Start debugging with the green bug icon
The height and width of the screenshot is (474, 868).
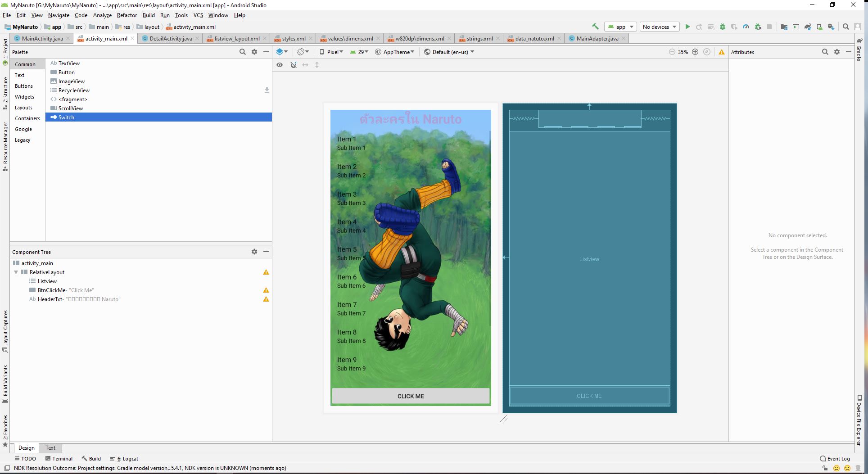pyautogui.click(x=723, y=27)
